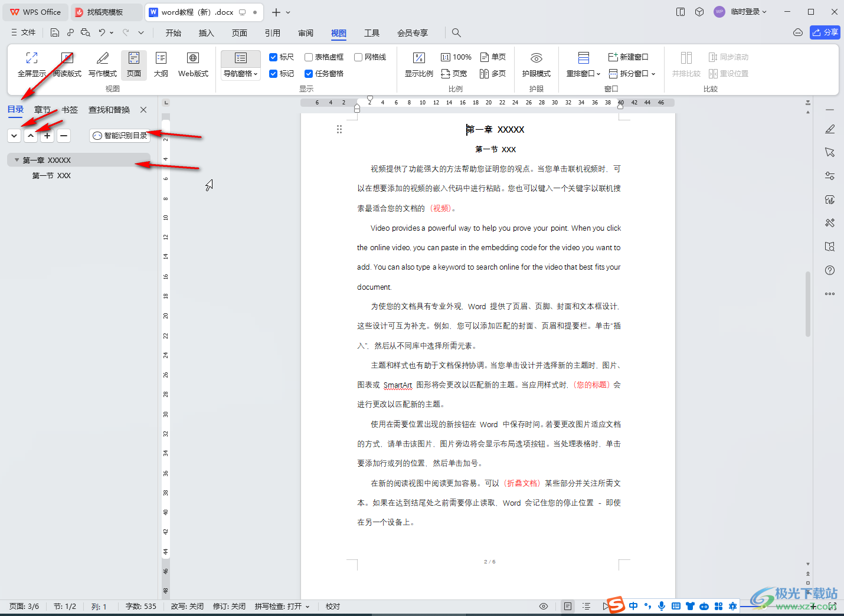
Task: Enable table gridlines checkbox
Action: click(x=309, y=57)
